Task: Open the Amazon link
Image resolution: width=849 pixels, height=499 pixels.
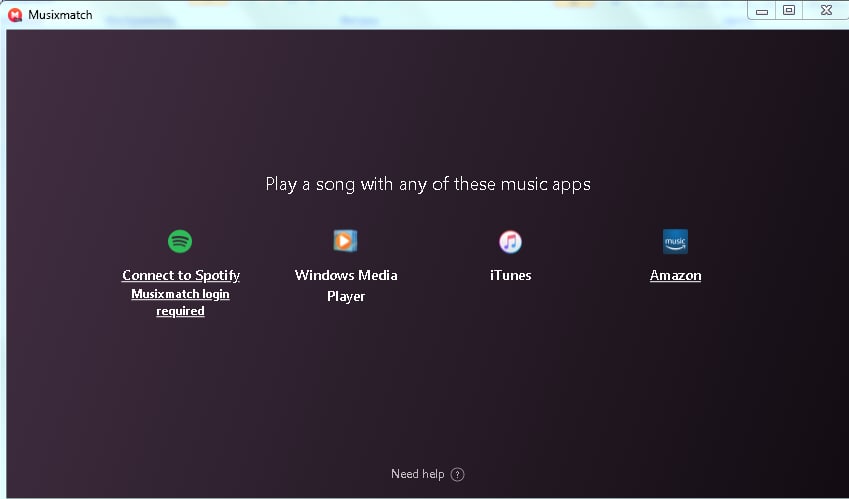Action: point(675,275)
